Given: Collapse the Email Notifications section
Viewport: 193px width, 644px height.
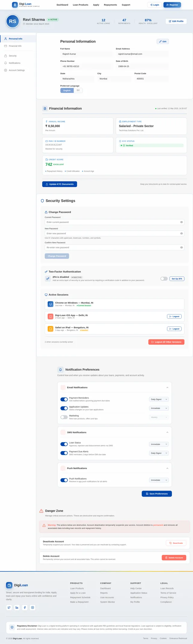Looking at the screenshot, I should (167, 387).
